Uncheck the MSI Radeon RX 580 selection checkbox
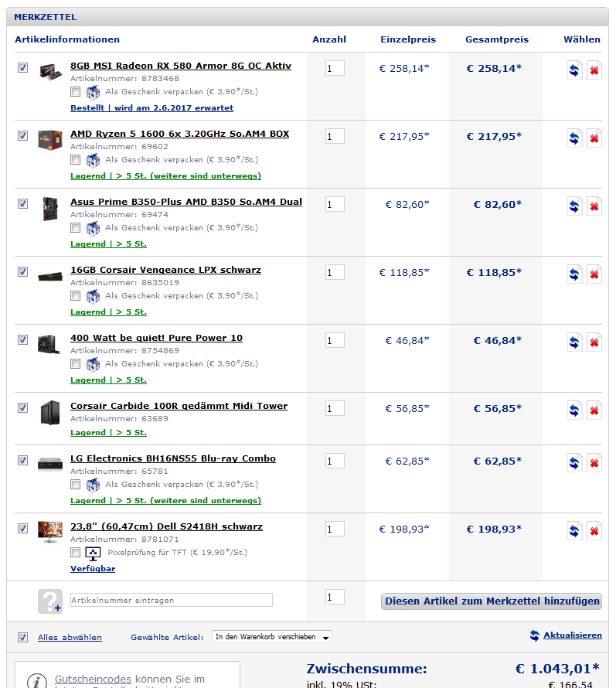The height and width of the screenshot is (688, 616). click(23, 67)
